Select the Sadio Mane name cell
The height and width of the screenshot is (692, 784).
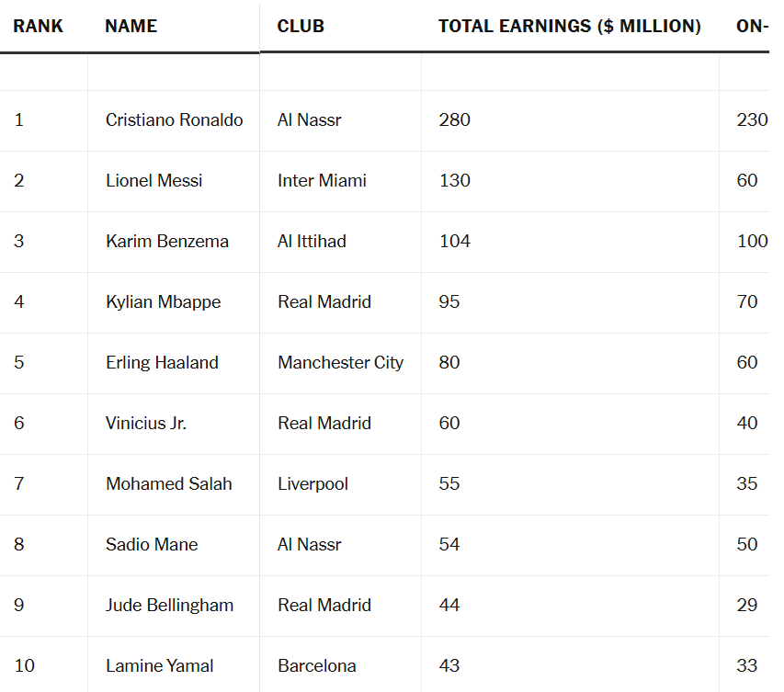(x=151, y=545)
